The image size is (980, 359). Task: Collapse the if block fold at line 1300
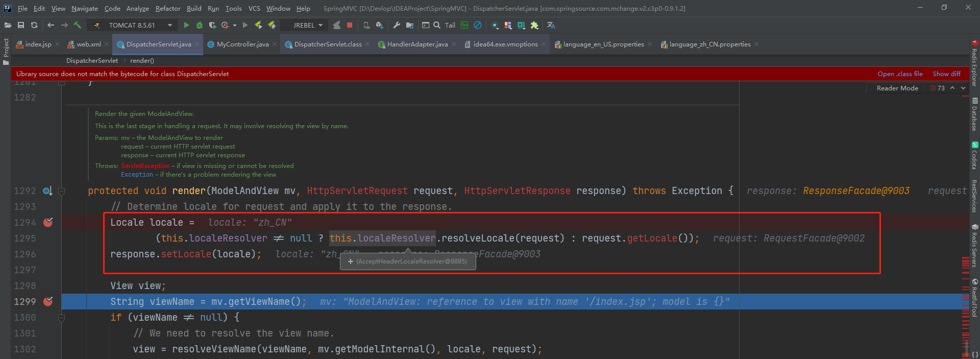pyautogui.click(x=62, y=318)
